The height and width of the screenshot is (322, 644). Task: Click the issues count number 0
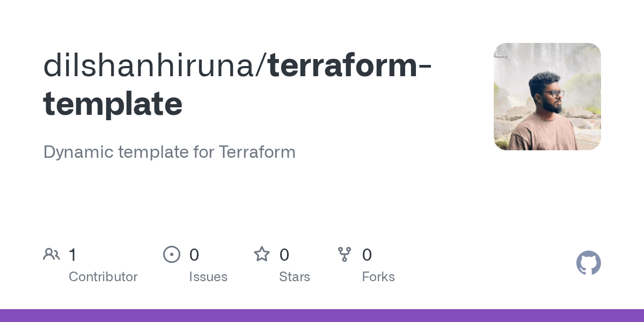click(194, 255)
